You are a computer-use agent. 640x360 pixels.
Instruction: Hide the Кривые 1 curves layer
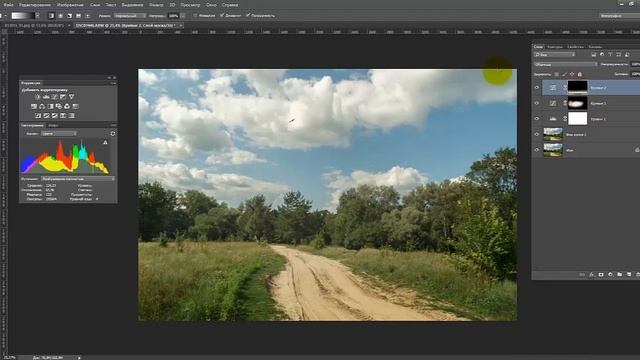[537, 103]
